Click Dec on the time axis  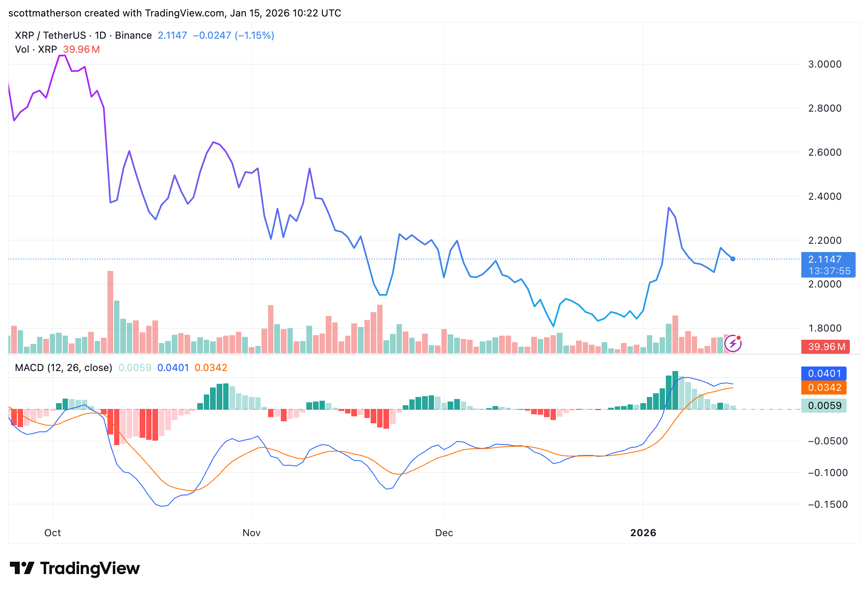(444, 532)
